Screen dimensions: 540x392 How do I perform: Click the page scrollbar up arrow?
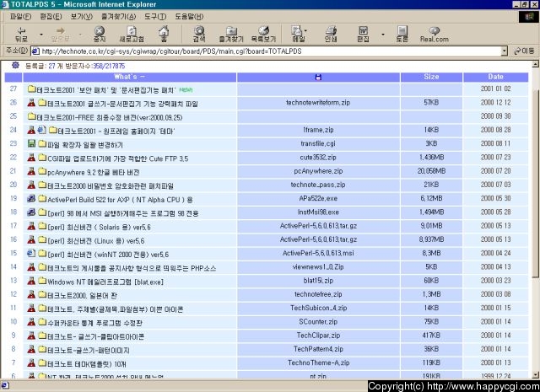point(536,64)
